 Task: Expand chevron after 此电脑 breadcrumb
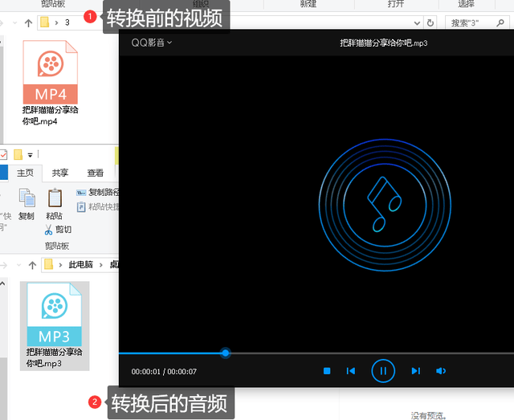[x=101, y=264]
